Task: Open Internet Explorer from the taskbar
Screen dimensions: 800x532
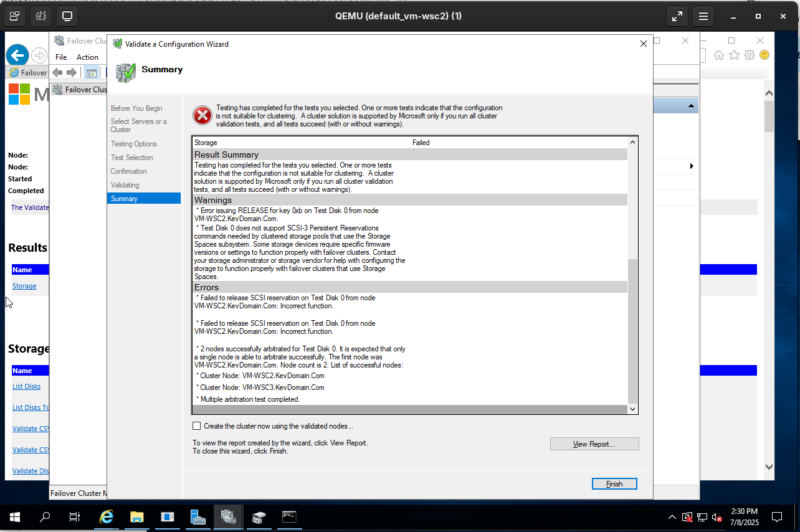Action: [107, 517]
